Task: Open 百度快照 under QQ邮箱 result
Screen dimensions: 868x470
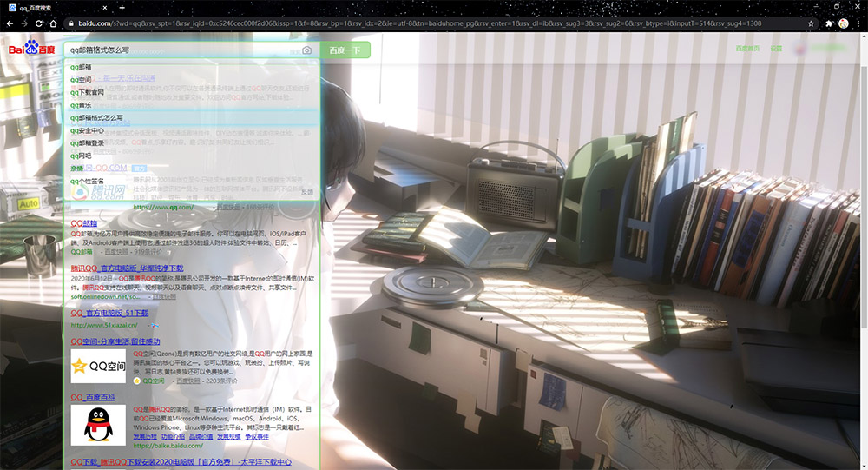Action: 115,252
